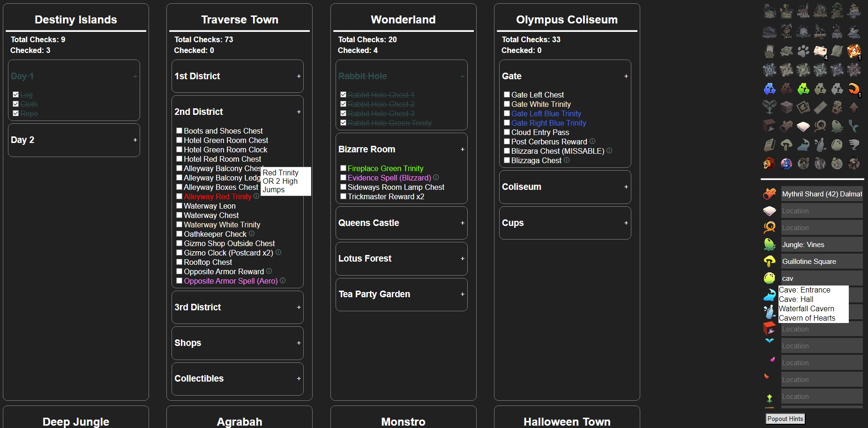
Task: Click the info icon next to Post Cerberus Reward
Action: [x=592, y=141]
